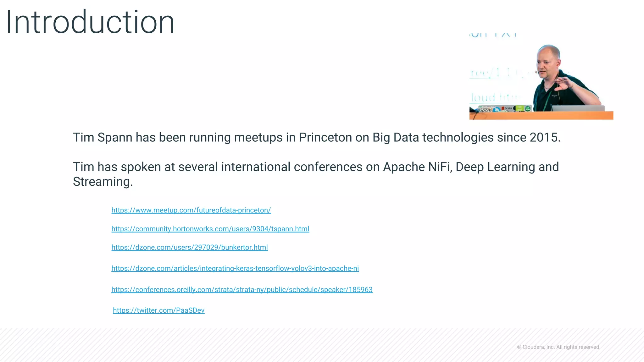
Task: Open the O'Reilly Strata speaker link
Action: 242,289
